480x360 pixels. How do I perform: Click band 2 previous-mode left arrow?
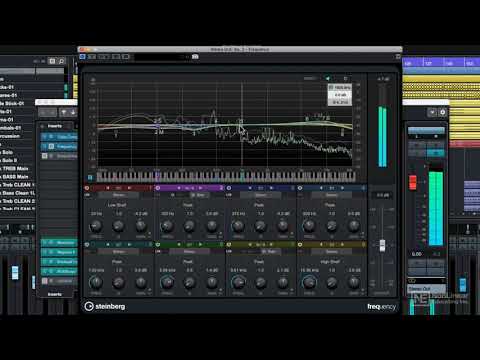pos(179,188)
